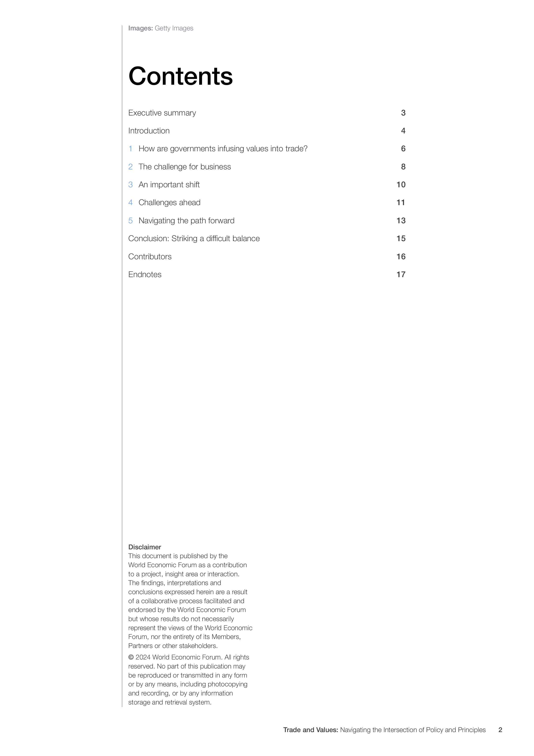Click the 'Trade and Values' footer title
534x756 pixels.
point(310,730)
